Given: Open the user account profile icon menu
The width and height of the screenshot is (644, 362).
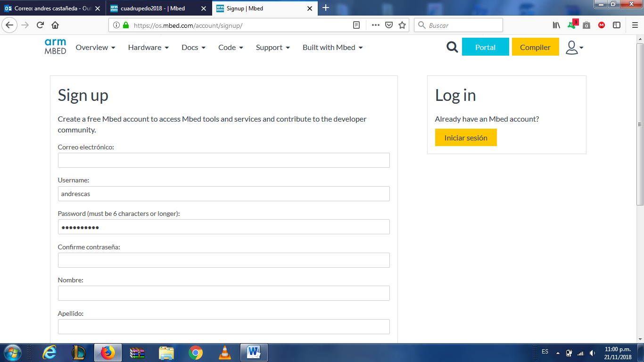Looking at the screenshot, I should tap(574, 47).
